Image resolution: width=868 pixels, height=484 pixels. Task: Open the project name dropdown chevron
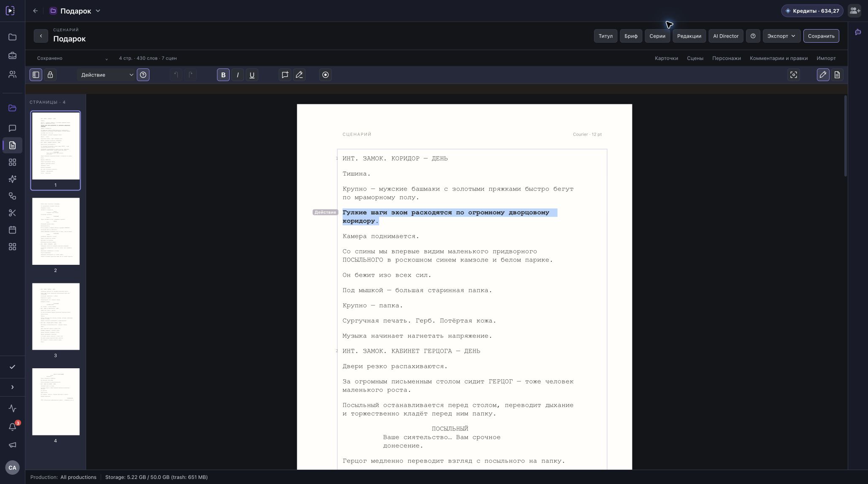coord(98,11)
